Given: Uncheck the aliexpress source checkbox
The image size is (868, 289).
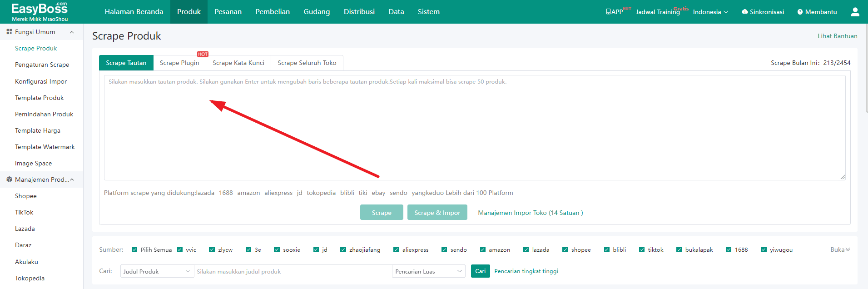Looking at the screenshot, I should (x=396, y=249).
